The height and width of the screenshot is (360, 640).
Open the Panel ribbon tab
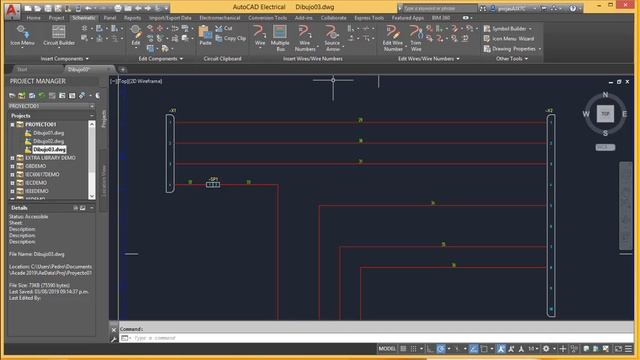110,18
